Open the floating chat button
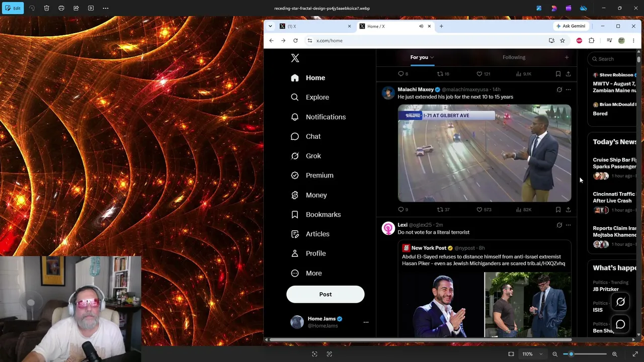Screen dimensions: 644x362 620,325
